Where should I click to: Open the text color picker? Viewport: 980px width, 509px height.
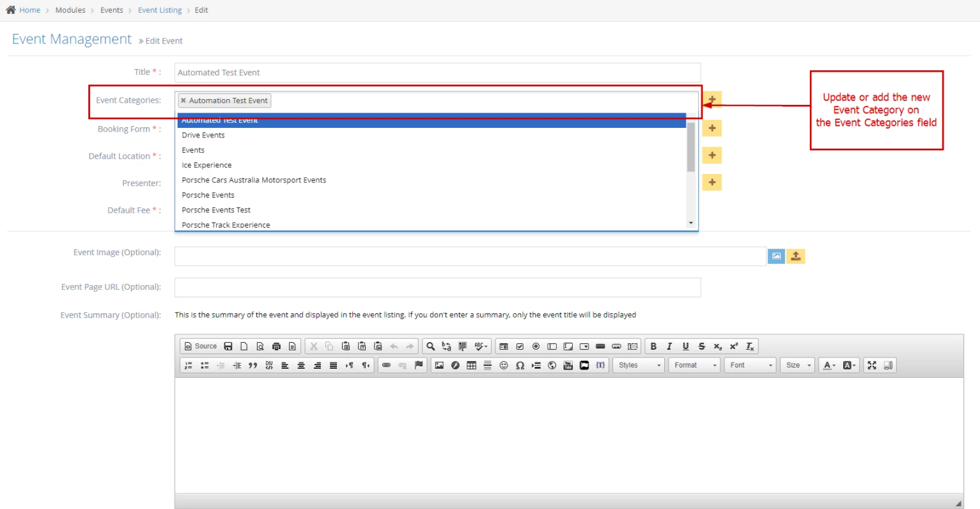point(829,366)
